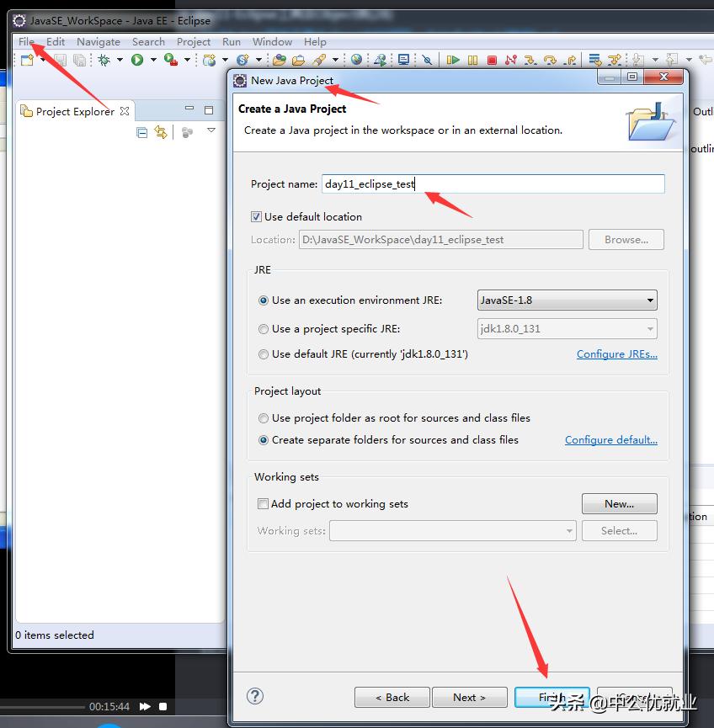Click the Finish button
The height and width of the screenshot is (728, 714).
(x=552, y=697)
